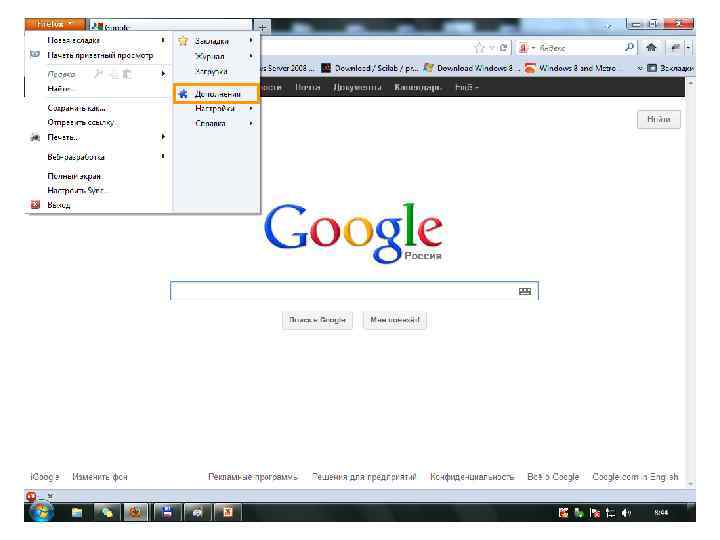This screenshot has height=540, width=720.
Task: Open Рекламные программы footer link
Action: point(253,477)
